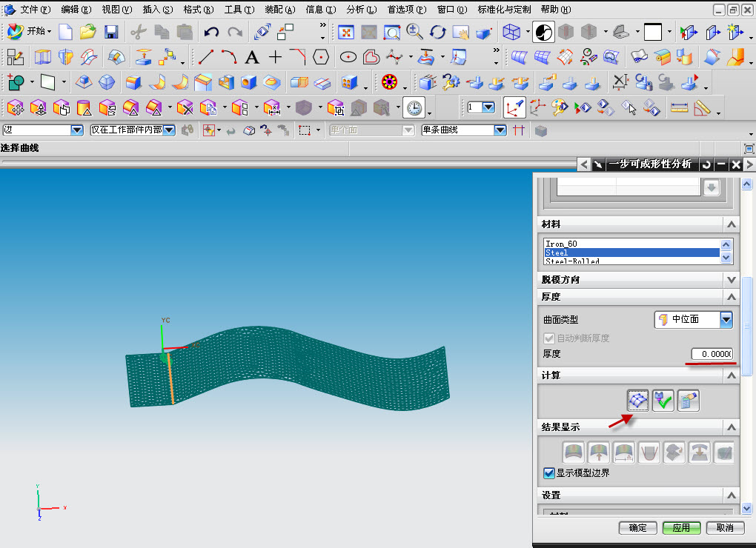Viewport: 756px width, 548px height.
Task: Collapse the 结果显示 section
Action: [x=732, y=427]
